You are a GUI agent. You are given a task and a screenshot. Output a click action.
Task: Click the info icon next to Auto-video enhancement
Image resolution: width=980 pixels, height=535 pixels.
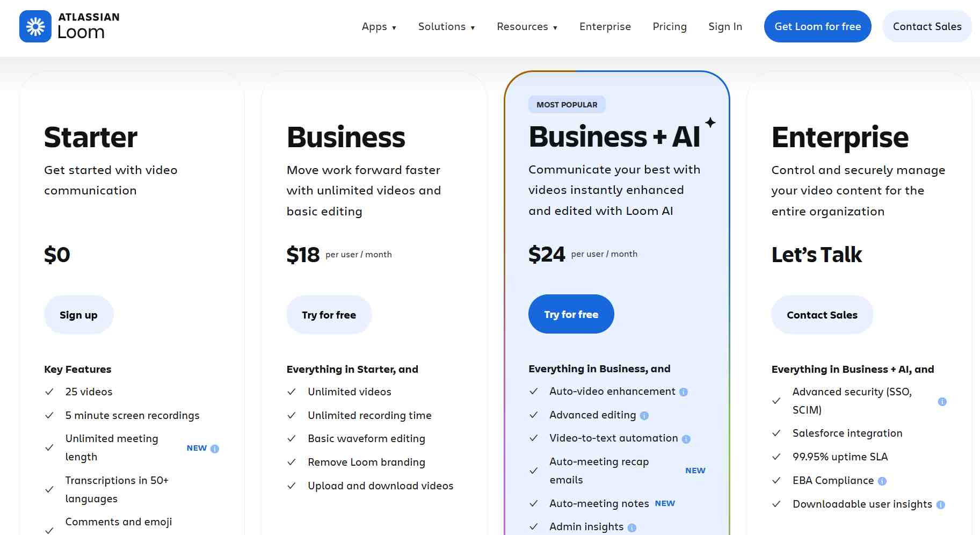(683, 392)
